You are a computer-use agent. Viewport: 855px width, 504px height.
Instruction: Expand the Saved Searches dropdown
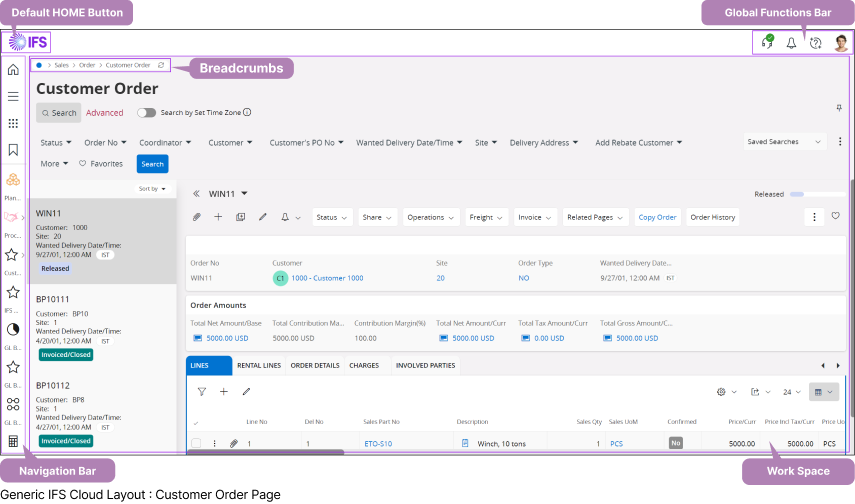[x=787, y=142]
